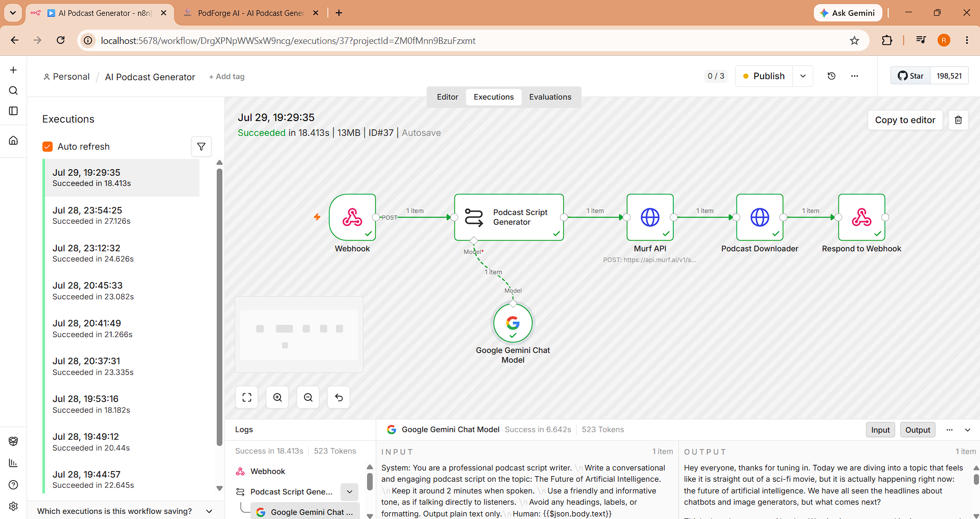Open execution Jul 28, 19:49:12
This screenshot has width=980, height=519.
point(122,442)
